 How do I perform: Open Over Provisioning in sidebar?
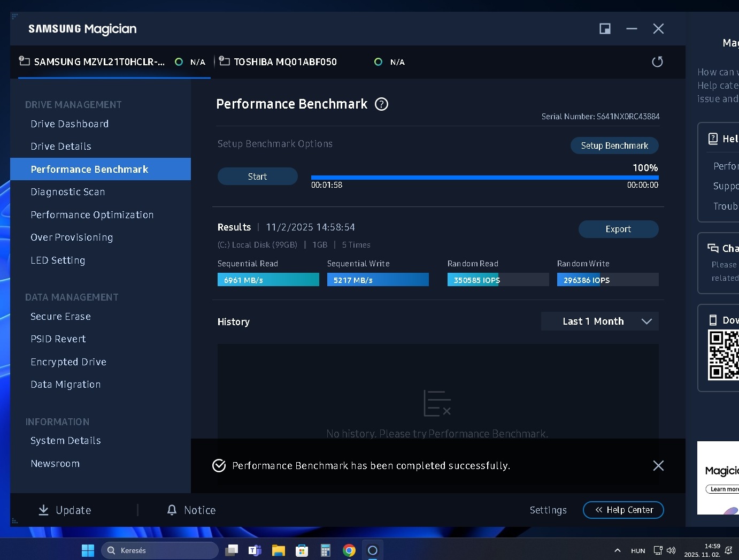tap(72, 237)
